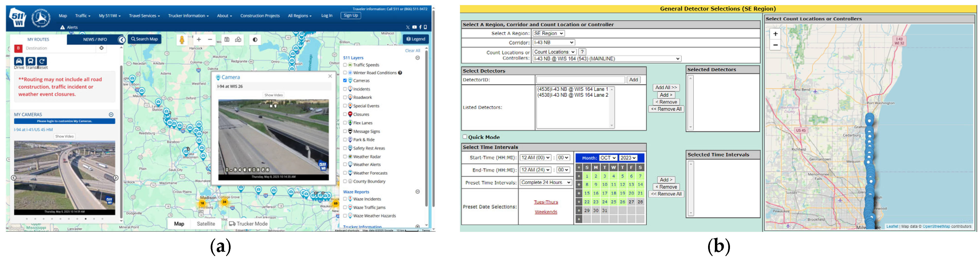Click the Add All >> detectors button
This screenshot has width=980, height=259.
tap(666, 88)
